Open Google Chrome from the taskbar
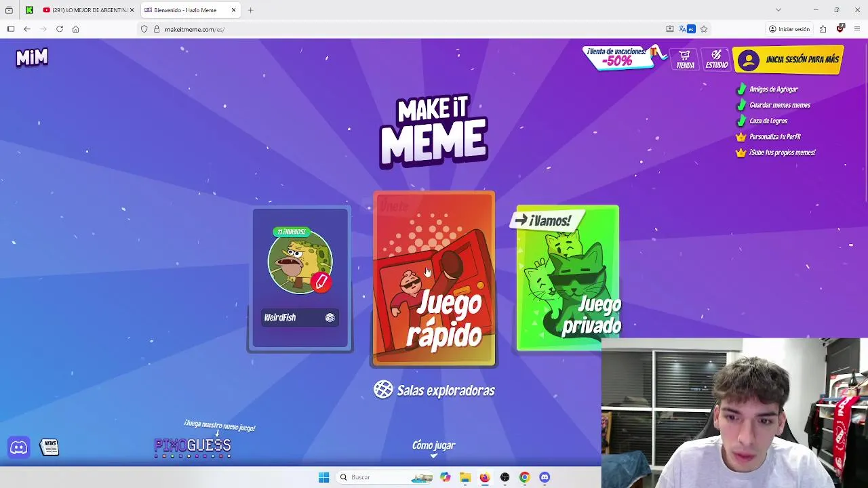Viewport: 868px width, 488px height. click(x=524, y=477)
